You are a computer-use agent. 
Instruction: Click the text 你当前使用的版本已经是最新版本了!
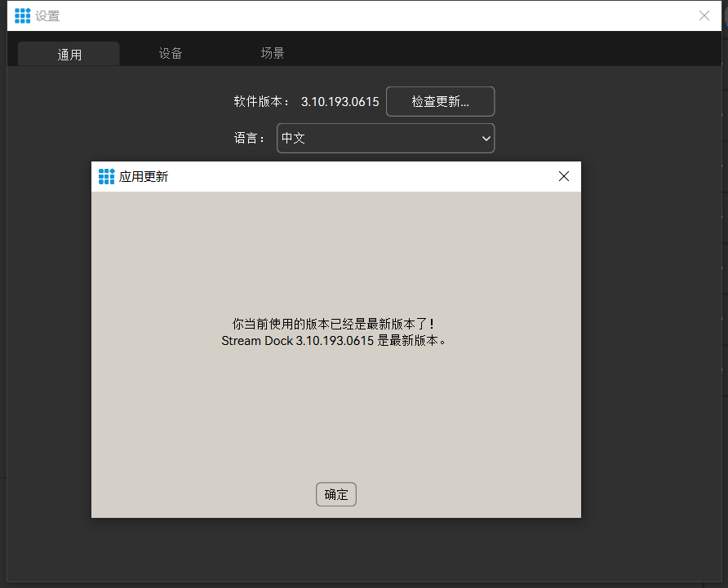pos(333,324)
